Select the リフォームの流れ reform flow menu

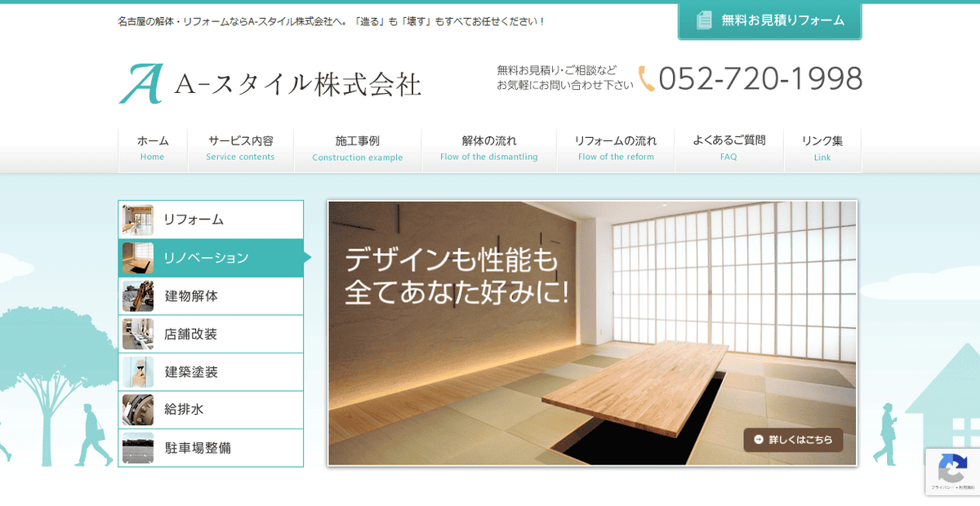point(616,149)
